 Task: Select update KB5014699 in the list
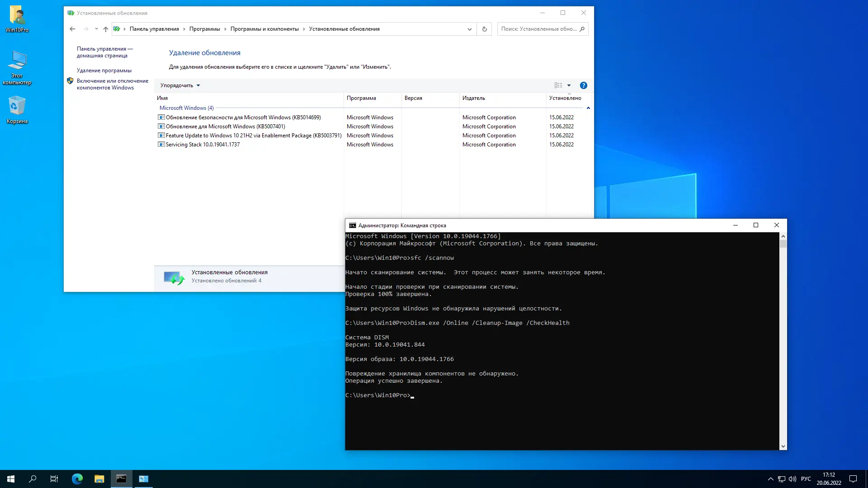pyautogui.click(x=243, y=117)
